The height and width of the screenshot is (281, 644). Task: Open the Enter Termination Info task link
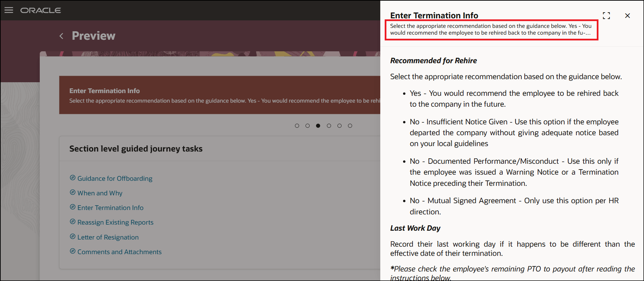click(110, 208)
